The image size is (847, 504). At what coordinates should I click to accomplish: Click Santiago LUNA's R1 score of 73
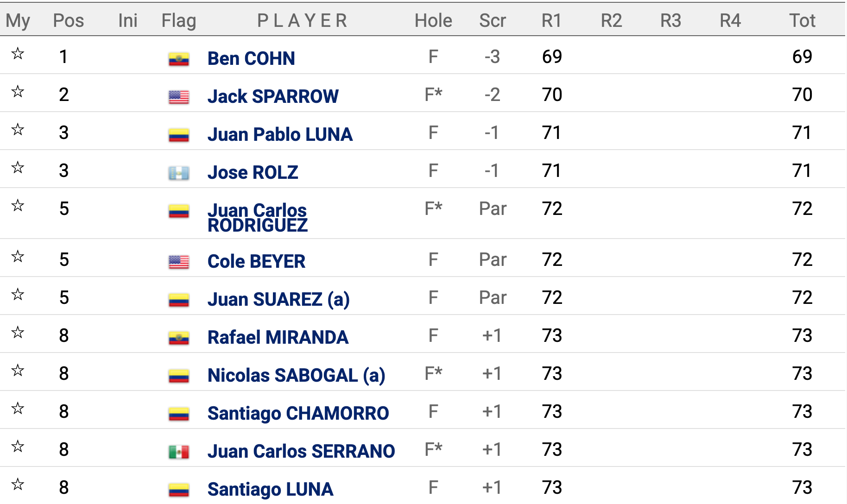pyautogui.click(x=552, y=487)
